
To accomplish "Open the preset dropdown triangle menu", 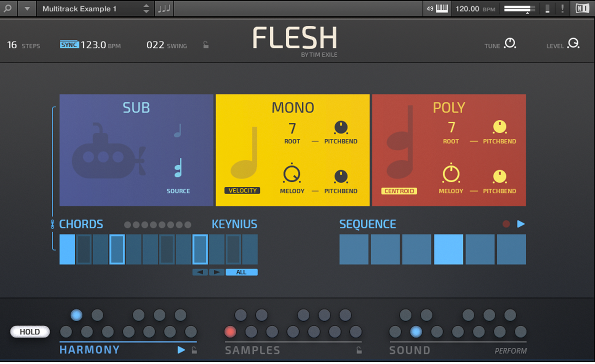I will click(27, 8).
